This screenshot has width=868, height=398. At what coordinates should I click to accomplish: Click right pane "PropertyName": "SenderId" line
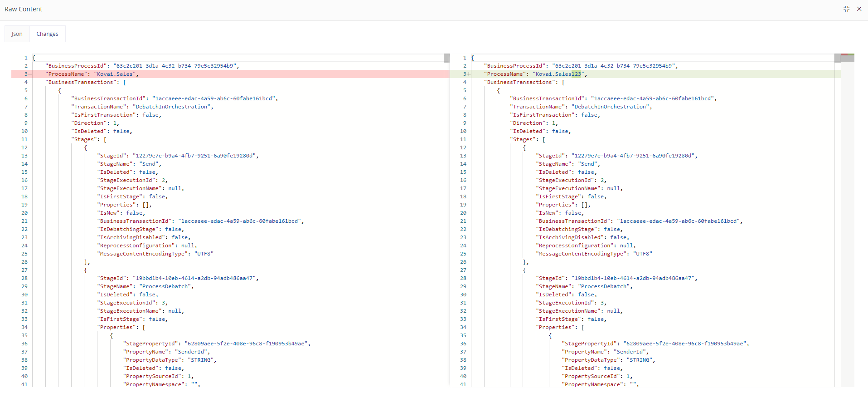click(606, 352)
